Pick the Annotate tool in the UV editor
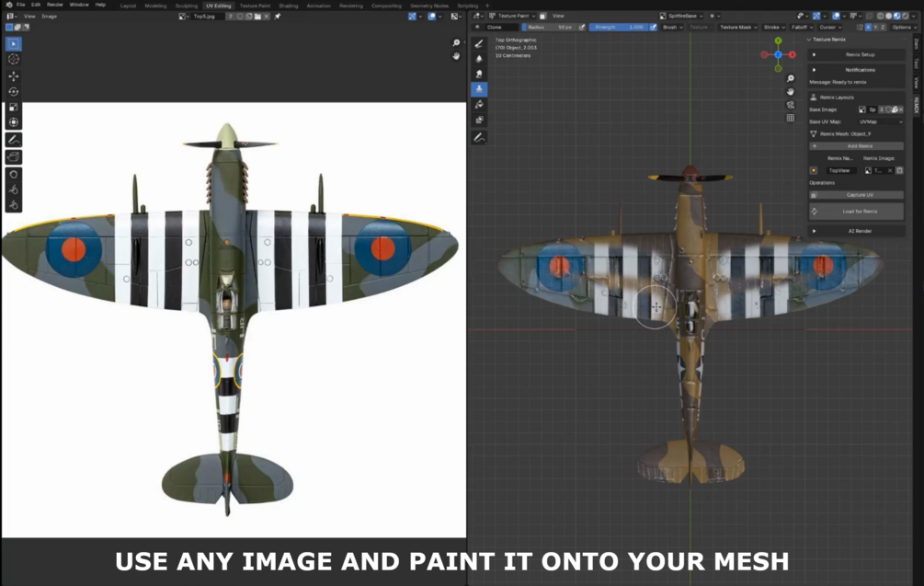The height and width of the screenshot is (586, 924). tap(14, 140)
